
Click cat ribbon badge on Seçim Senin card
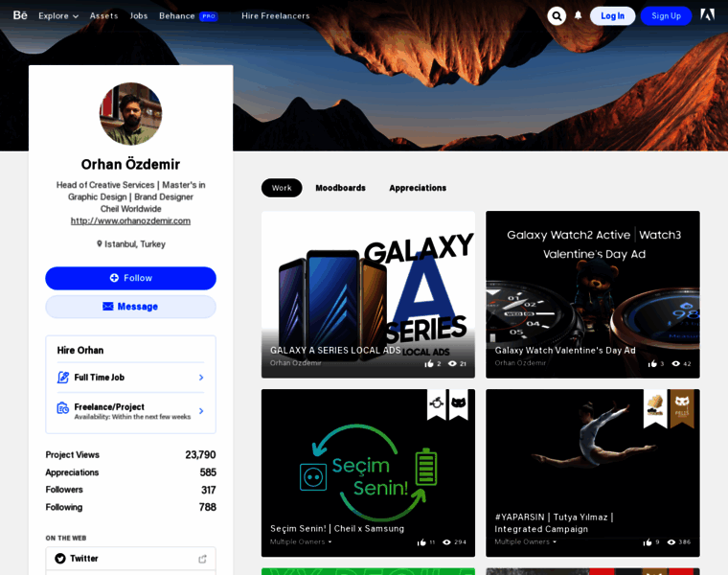tap(459, 404)
